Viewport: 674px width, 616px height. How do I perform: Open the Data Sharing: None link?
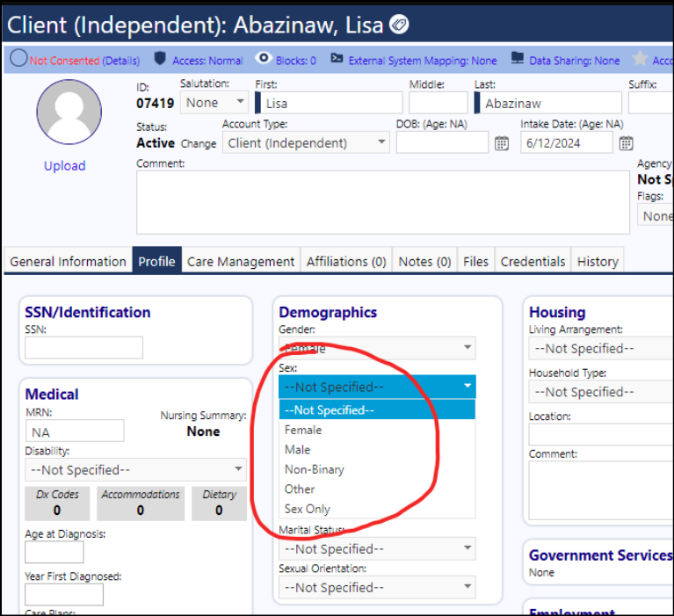click(x=575, y=61)
